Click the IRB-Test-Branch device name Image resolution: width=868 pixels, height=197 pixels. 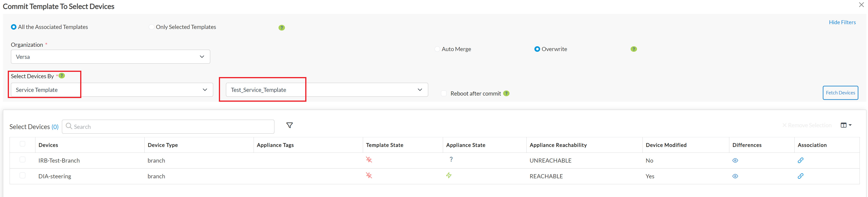pos(59,161)
